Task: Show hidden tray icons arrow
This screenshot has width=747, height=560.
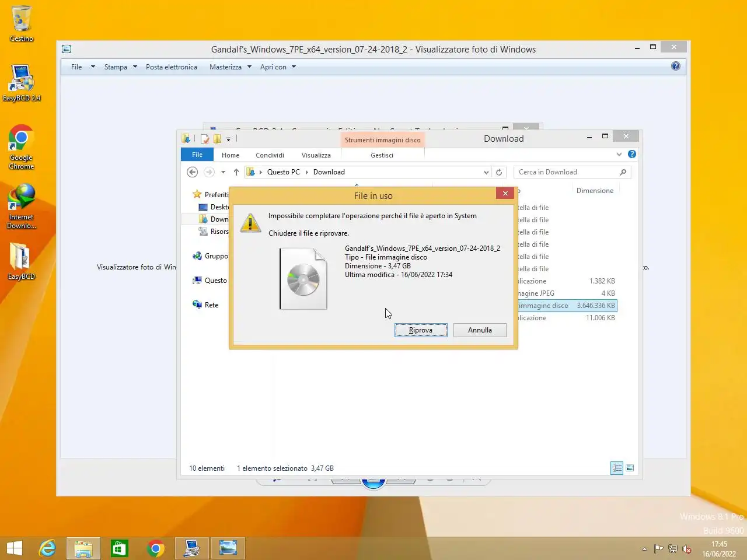Action: 644,549
